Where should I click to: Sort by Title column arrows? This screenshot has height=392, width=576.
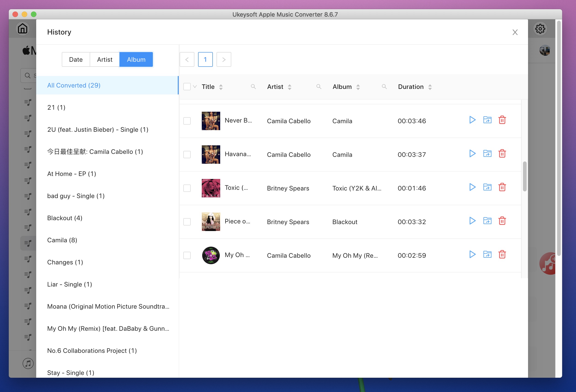tap(221, 87)
